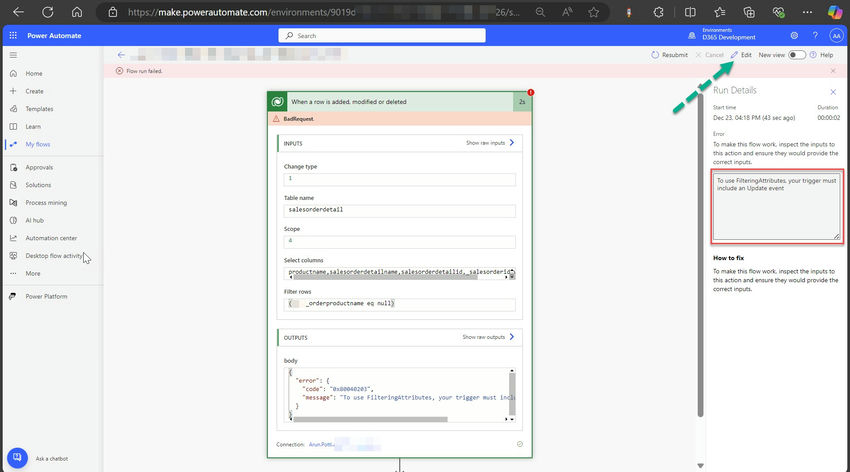Open the Ask a chatbot icon
This screenshot has width=850, height=472.
tap(17, 458)
